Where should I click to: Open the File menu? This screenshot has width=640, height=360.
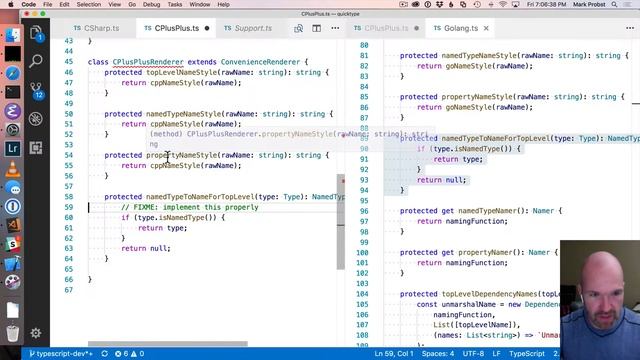48,4
